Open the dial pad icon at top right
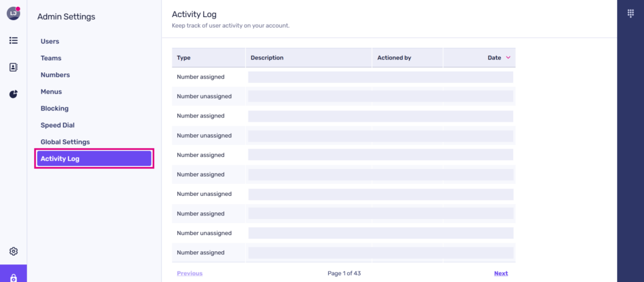 pyautogui.click(x=630, y=14)
